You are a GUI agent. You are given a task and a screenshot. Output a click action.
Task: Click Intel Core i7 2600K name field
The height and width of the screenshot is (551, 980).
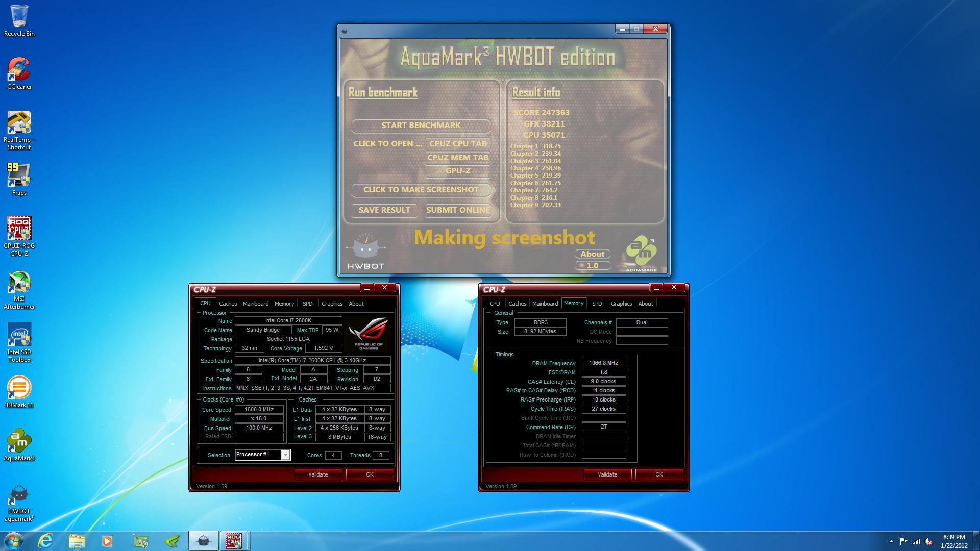coord(288,321)
